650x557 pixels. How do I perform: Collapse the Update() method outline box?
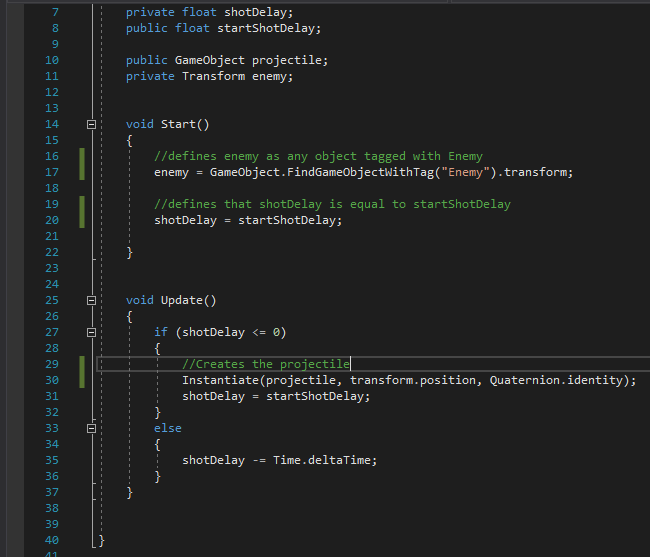[91, 300]
